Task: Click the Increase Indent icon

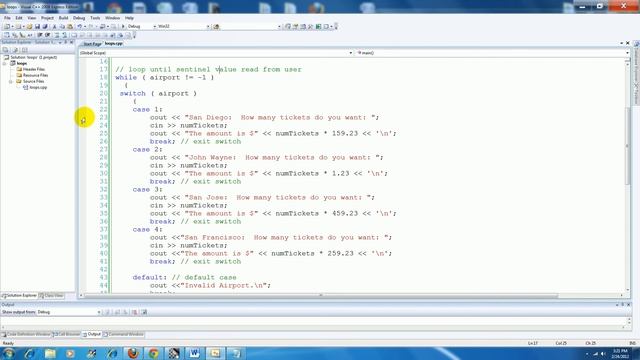Action: coord(47,36)
